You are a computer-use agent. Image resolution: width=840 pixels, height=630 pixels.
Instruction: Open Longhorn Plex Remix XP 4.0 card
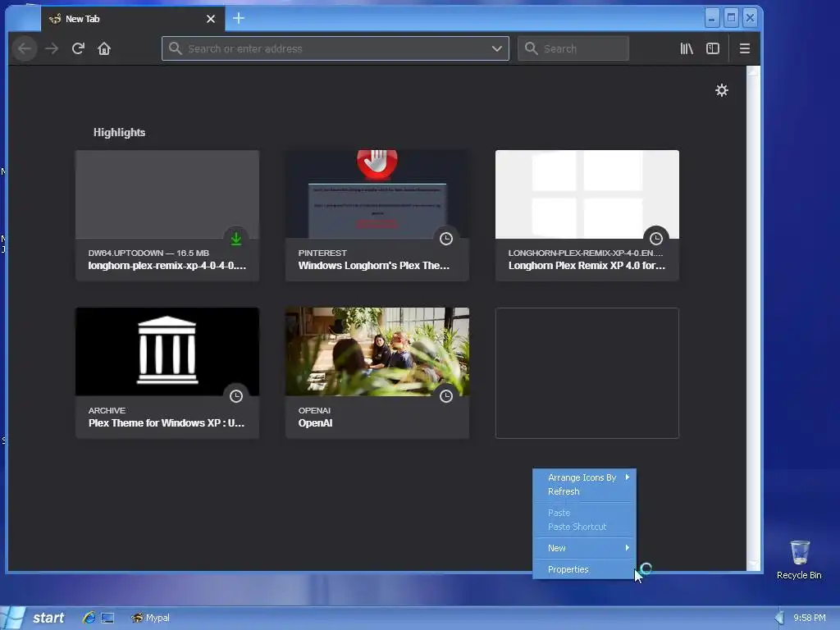pyautogui.click(x=587, y=216)
